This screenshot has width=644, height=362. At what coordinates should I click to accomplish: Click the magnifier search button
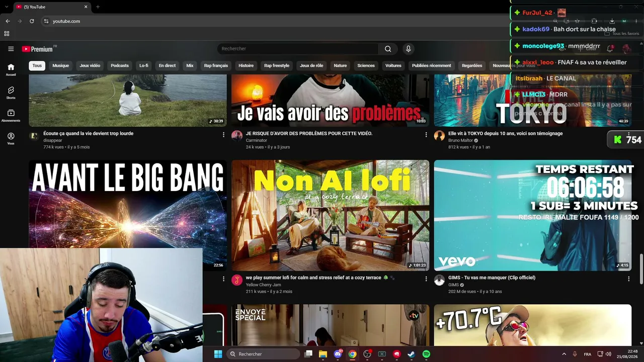tap(388, 49)
